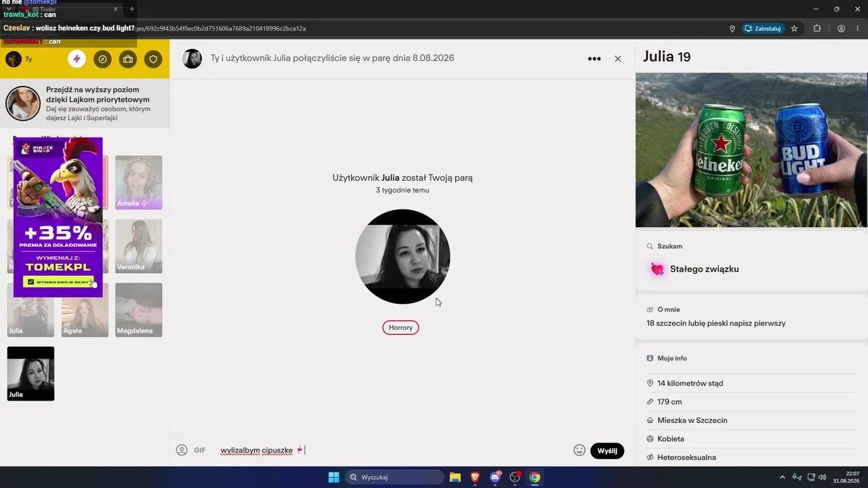868x488 pixels.
Task: Click the Zainstaluj install app button in Chrome
Action: [762, 28]
